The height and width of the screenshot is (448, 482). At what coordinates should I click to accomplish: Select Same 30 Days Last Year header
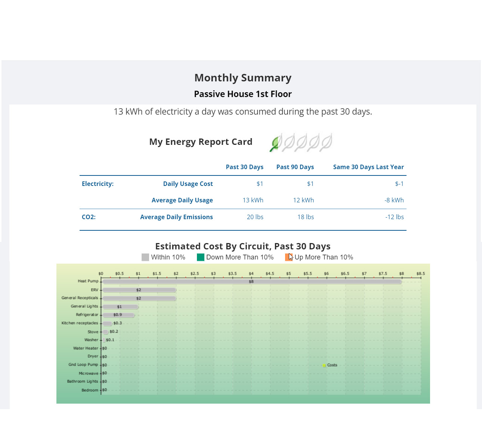pyautogui.click(x=368, y=167)
